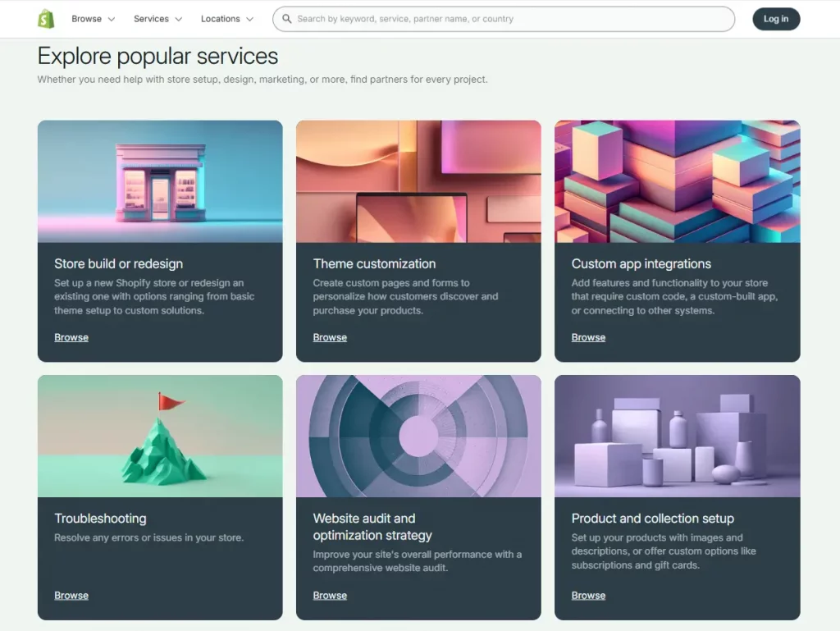Image resolution: width=840 pixels, height=631 pixels.
Task: Open the circular Website audit image
Action: tap(418, 436)
